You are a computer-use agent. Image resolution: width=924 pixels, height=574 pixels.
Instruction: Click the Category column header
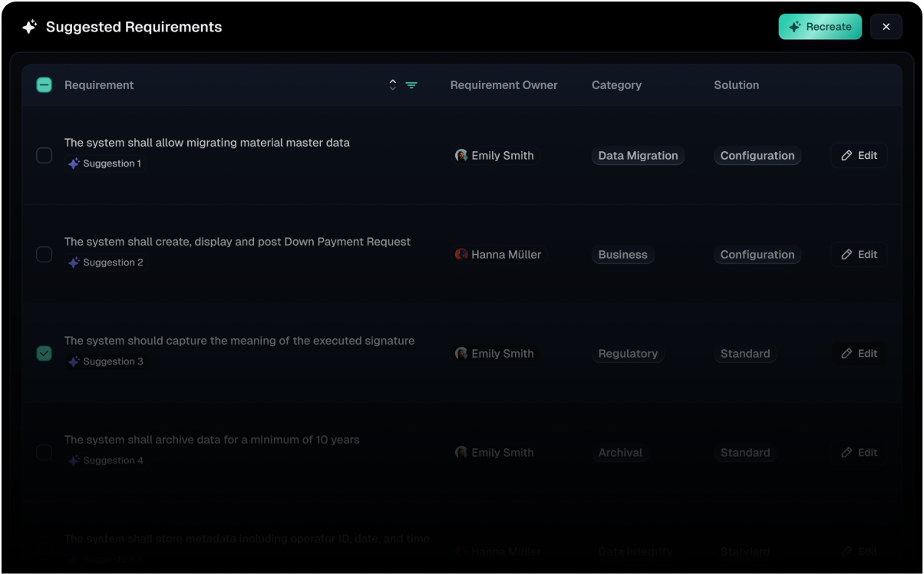(x=616, y=85)
